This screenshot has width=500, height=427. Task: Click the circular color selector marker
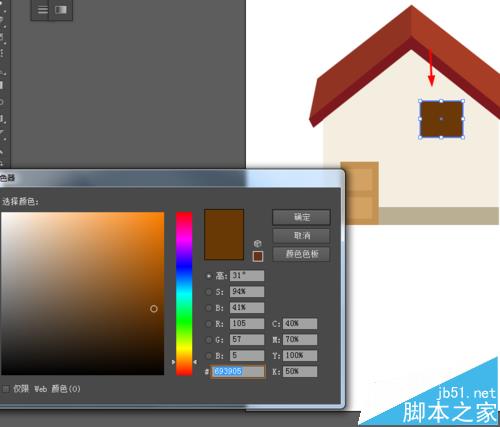[x=153, y=309]
